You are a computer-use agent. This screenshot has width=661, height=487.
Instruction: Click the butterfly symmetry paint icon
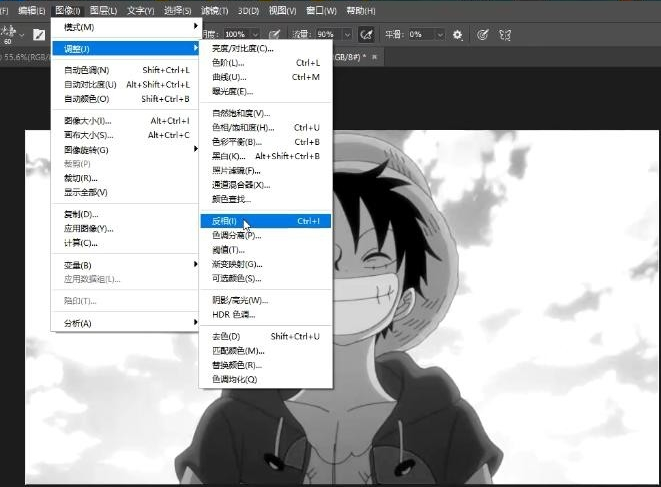[x=505, y=34]
